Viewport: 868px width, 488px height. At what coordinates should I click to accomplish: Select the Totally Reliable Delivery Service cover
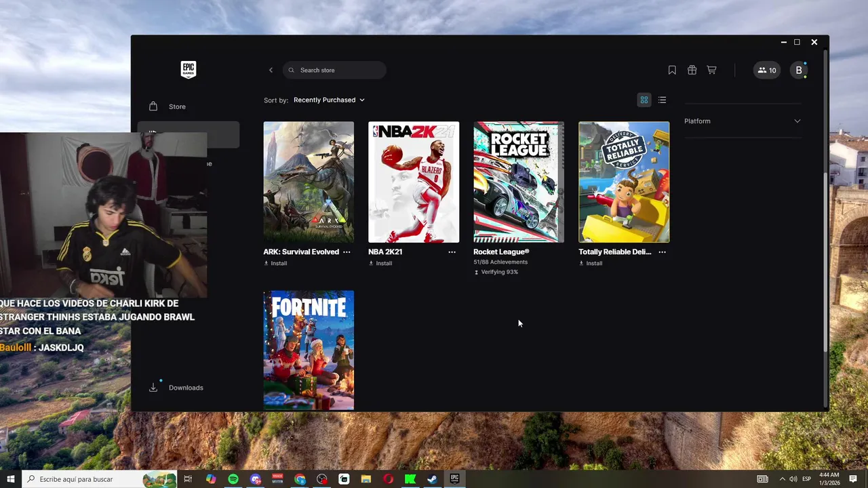tap(624, 182)
